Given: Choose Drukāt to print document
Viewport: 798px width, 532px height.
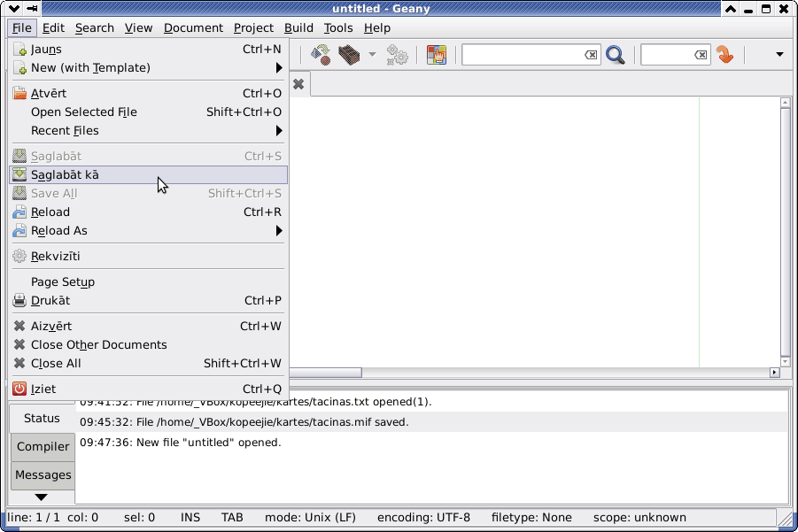Looking at the screenshot, I should click(149, 301).
